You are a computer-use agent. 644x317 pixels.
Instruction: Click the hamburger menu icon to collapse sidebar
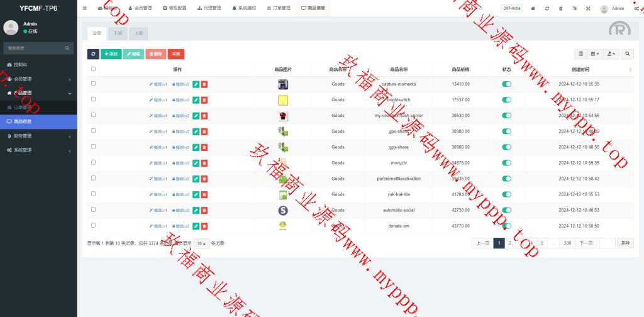[85, 8]
